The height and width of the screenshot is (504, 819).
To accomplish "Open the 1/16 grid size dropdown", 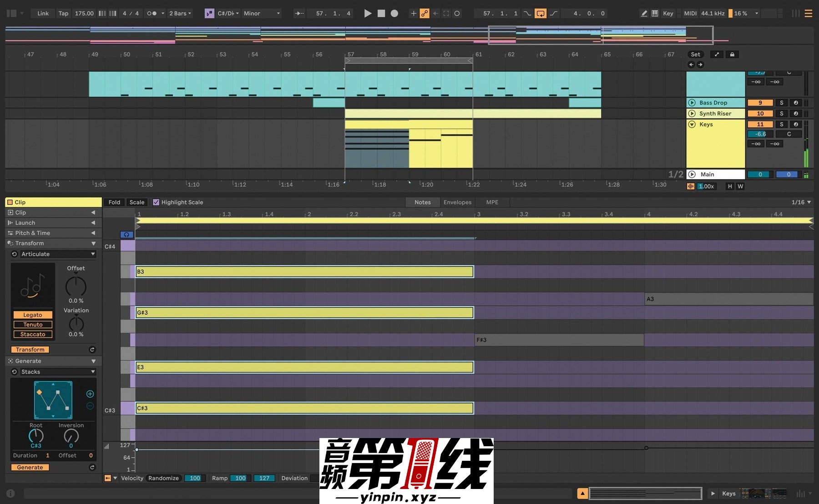I will point(801,202).
